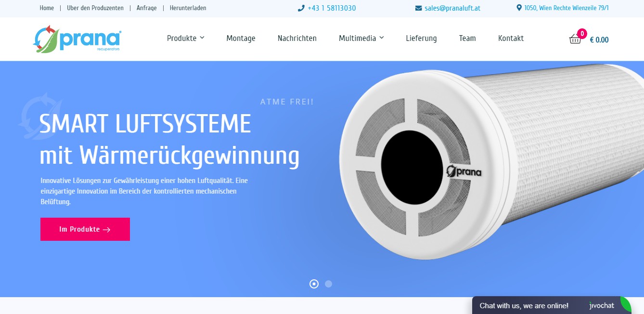This screenshot has height=314, width=644.
Task: Open the Nachrichten menu item
Action: (297, 39)
